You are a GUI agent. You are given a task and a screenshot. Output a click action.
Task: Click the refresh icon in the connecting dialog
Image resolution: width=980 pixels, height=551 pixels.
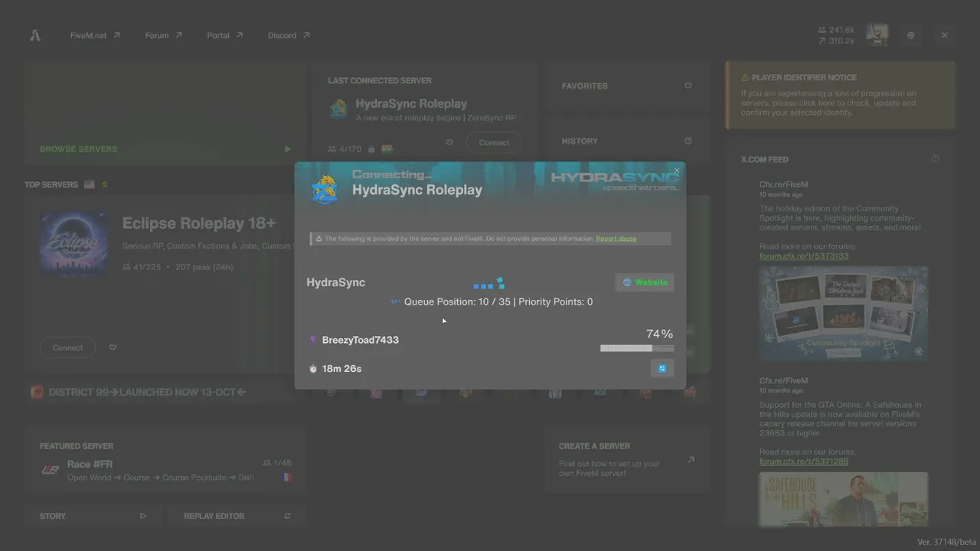[662, 368]
